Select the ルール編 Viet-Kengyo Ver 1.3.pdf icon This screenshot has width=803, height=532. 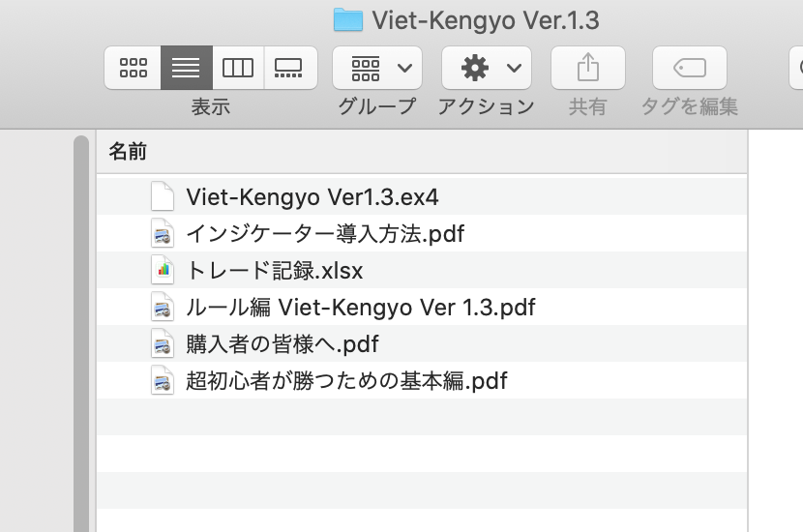pos(163,308)
